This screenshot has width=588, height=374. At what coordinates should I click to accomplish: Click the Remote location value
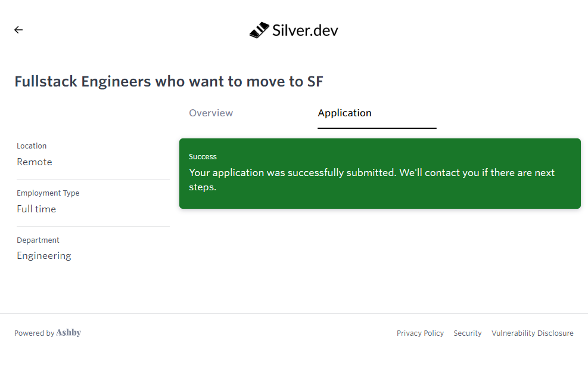35,162
